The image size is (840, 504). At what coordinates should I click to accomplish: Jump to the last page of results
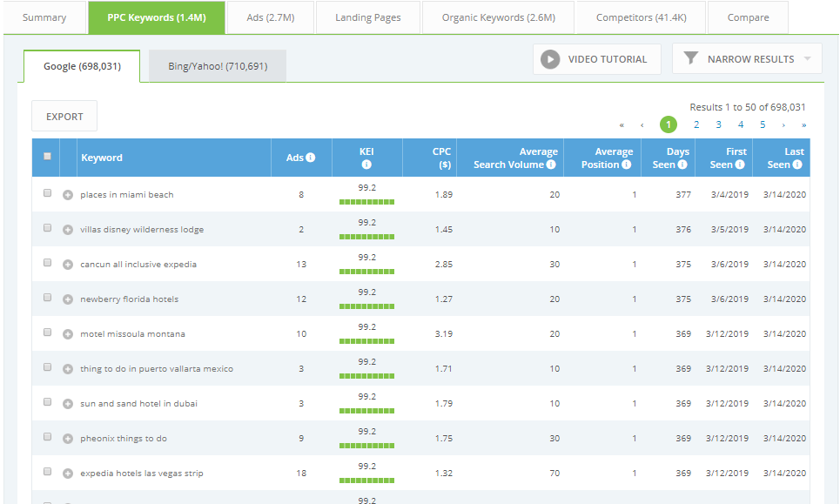click(x=803, y=124)
